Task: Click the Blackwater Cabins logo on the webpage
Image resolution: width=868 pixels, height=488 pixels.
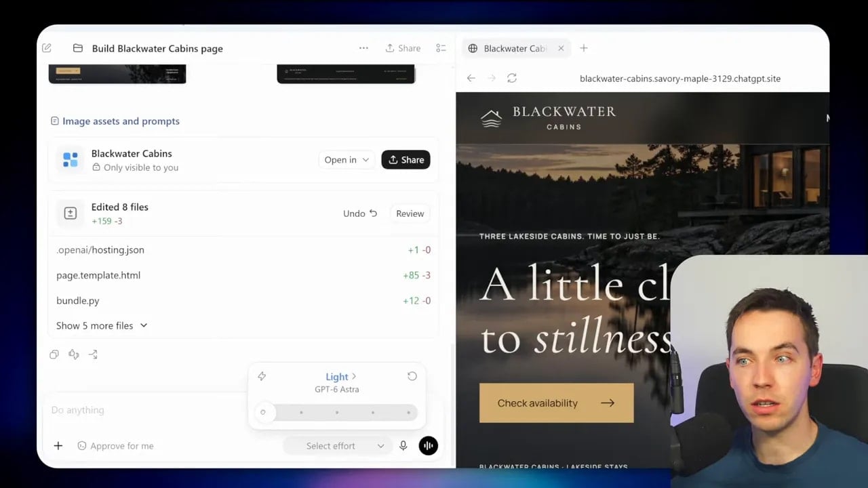Action: (x=548, y=118)
